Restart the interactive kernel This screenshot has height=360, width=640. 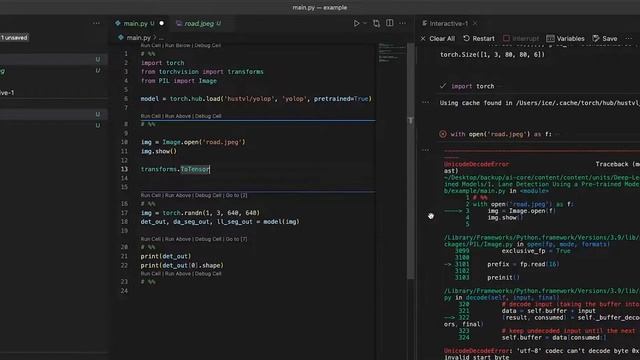click(479, 38)
